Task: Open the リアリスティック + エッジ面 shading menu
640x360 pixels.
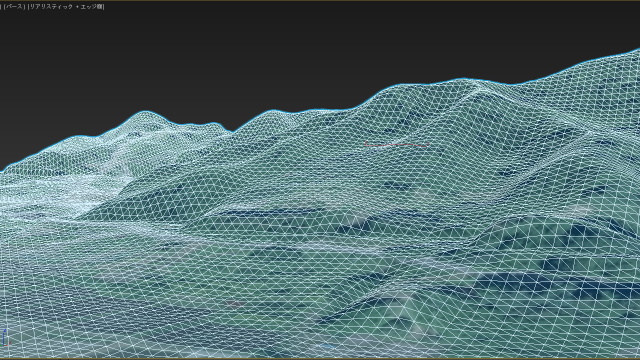Action: (66, 7)
